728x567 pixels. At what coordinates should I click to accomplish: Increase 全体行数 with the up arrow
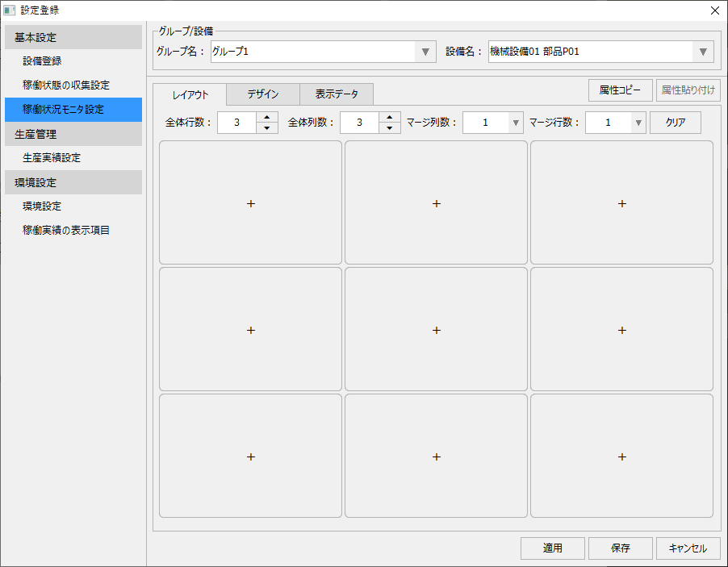pos(267,119)
